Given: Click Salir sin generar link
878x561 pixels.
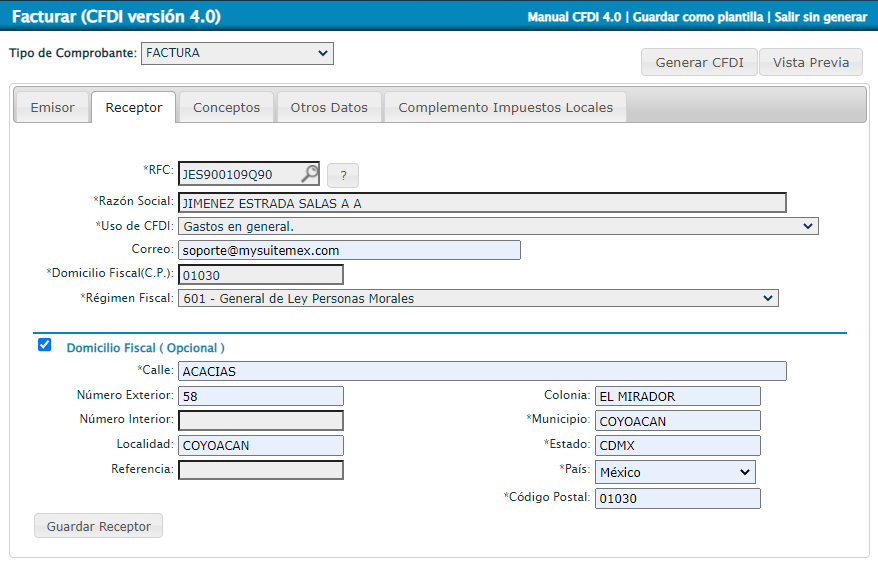Looking at the screenshot, I should (x=821, y=17).
